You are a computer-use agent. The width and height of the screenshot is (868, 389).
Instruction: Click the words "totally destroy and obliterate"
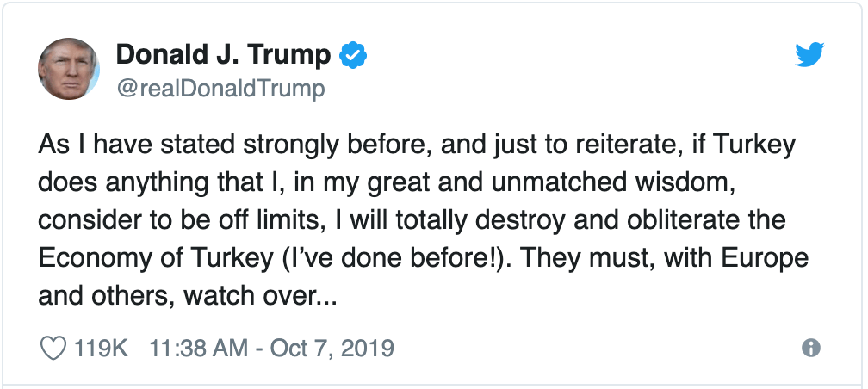534,220
